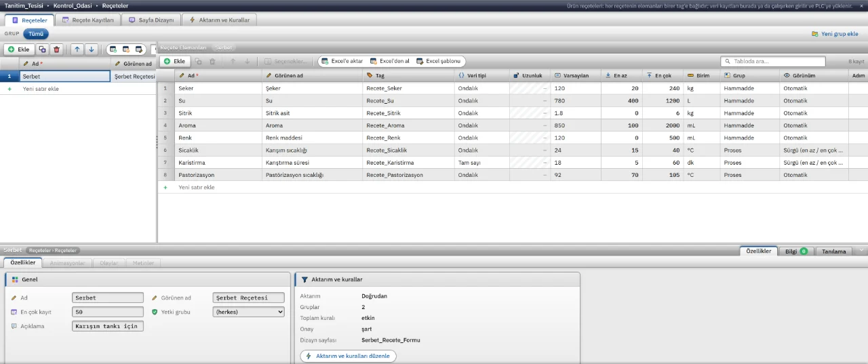
Task: Click the Açıklama input field
Action: pos(108,326)
